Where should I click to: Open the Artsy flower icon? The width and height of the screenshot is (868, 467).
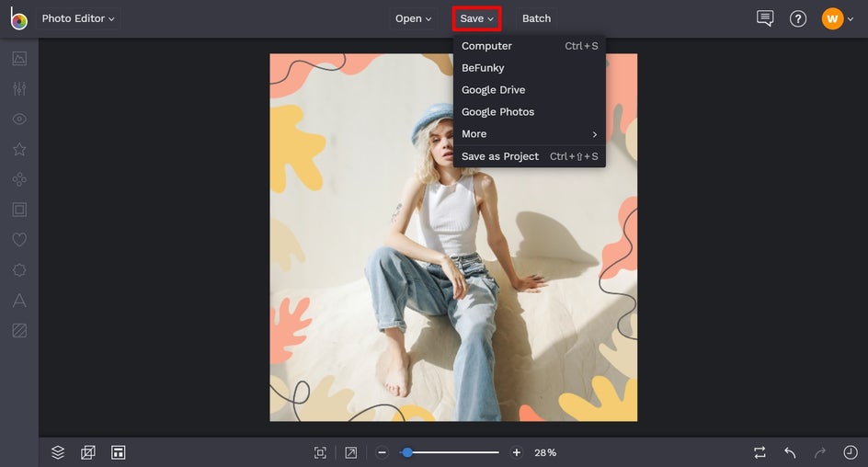click(19, 179)
